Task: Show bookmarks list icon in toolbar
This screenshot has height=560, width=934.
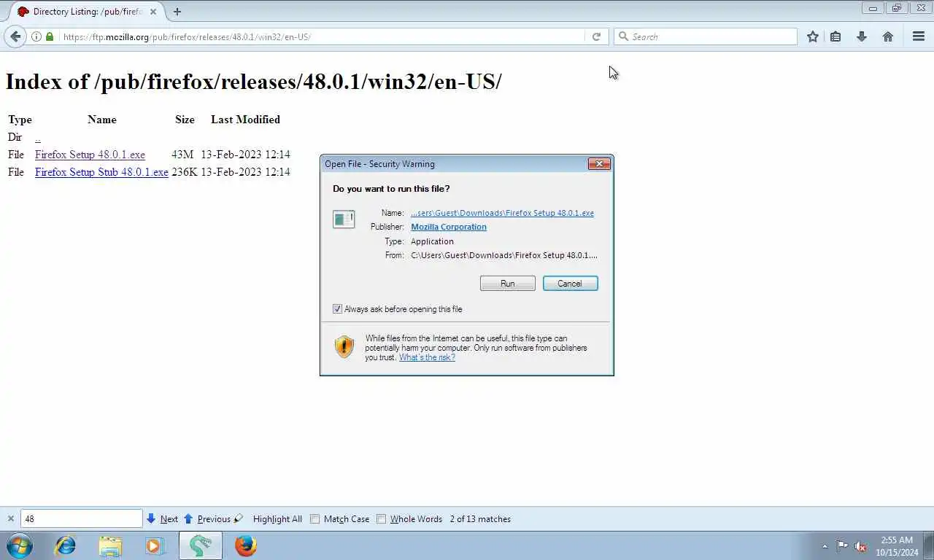Action: [x=835, y=36]
